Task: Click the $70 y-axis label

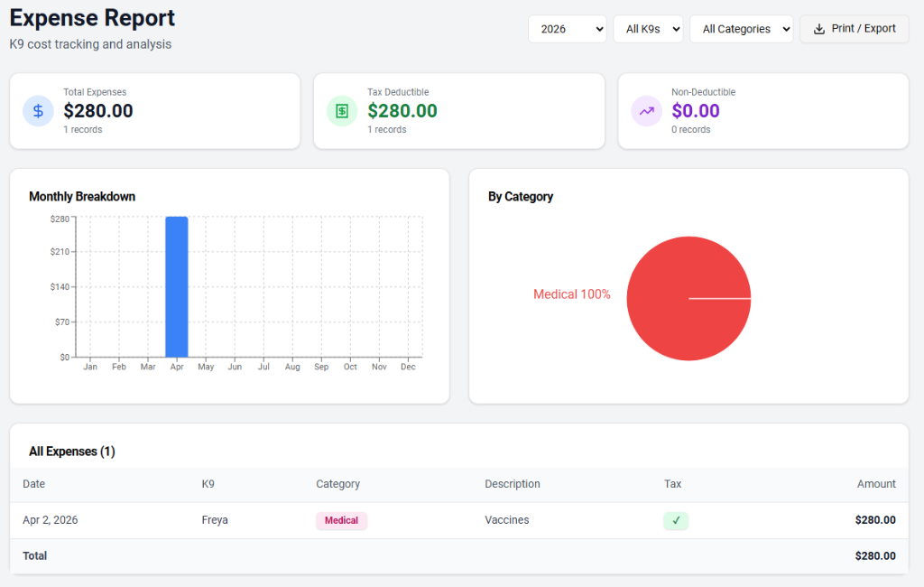Action: 62,322
